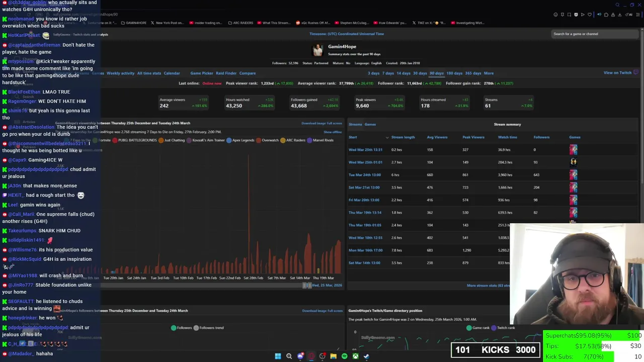Image resolution: width=644 pixels, height=362 pixels.
Task: Select 30 days time range
Action: pyautogui.click(x=420, y=73)
